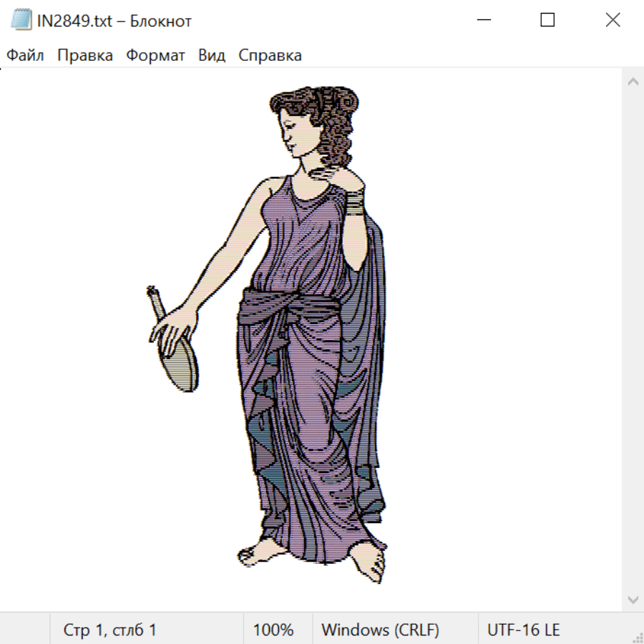This screenshot has width=644, height=644.
Task: Close the IN2849.txt Notepad window
Action: (613, 21)
